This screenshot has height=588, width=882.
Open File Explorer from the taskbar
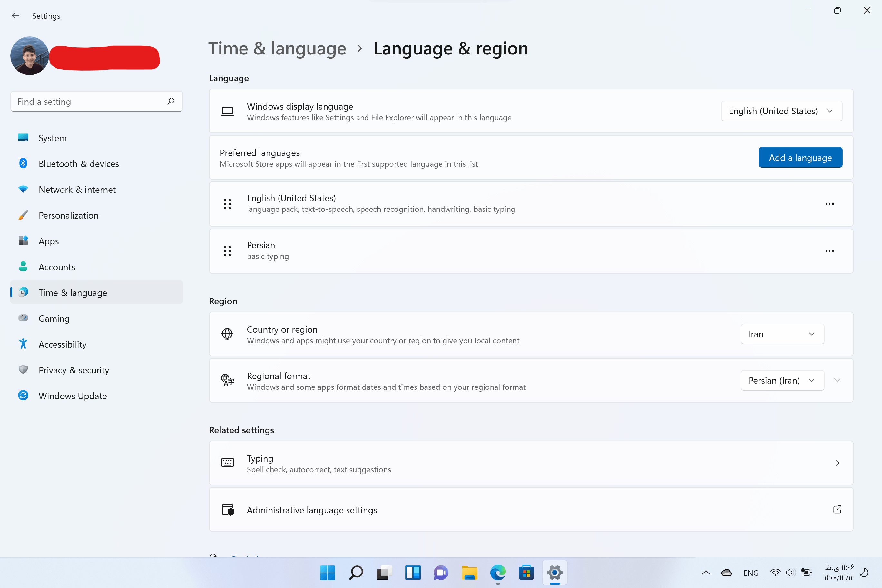tap(469, 573)
